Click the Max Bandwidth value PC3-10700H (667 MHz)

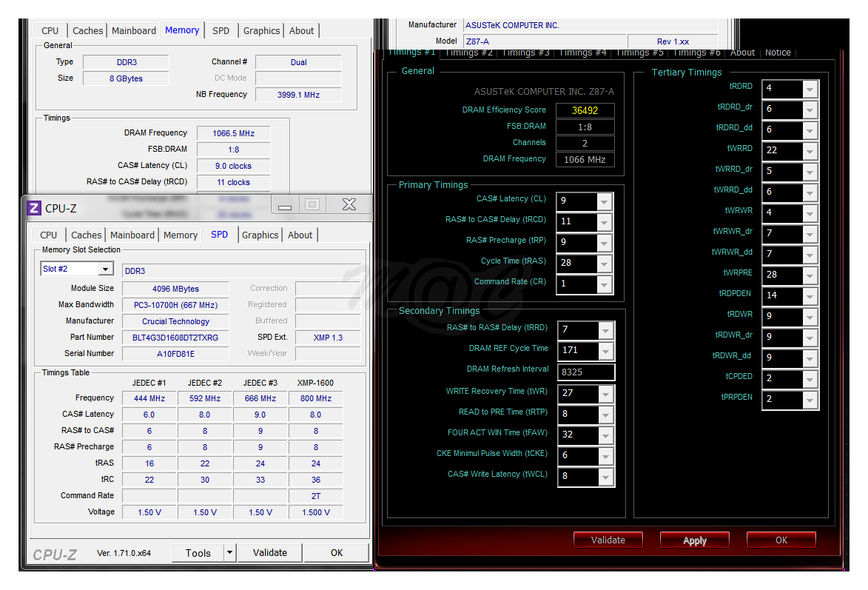tap(175, 305)
